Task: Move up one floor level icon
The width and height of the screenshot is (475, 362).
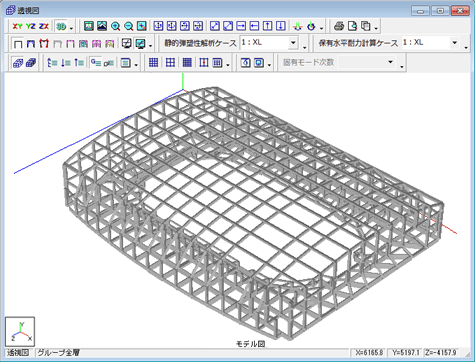Action: point(79,62)
